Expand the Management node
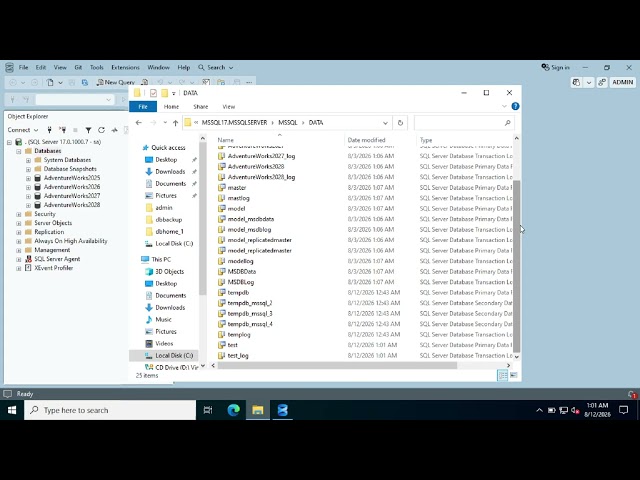This screenshot has height=480, width=640. click(19, 250)
